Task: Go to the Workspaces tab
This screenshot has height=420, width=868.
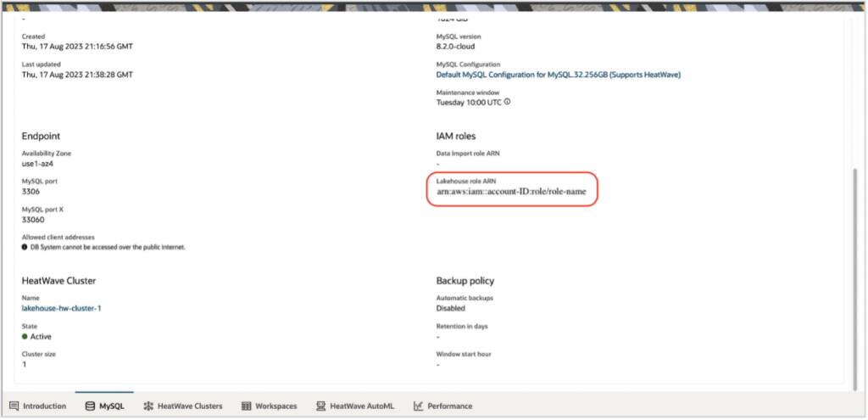Action: click(269, 406)
